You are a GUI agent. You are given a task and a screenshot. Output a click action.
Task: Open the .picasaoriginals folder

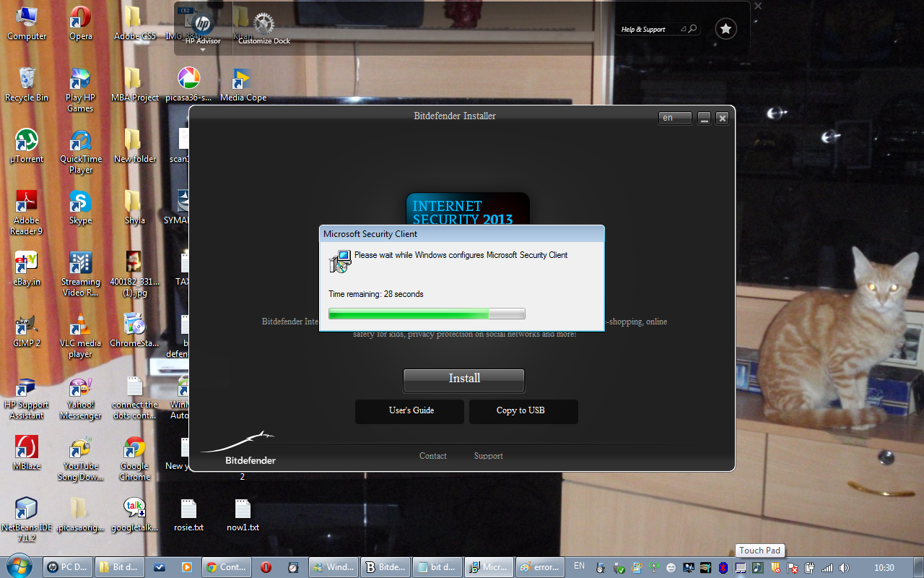click(80, 515)
